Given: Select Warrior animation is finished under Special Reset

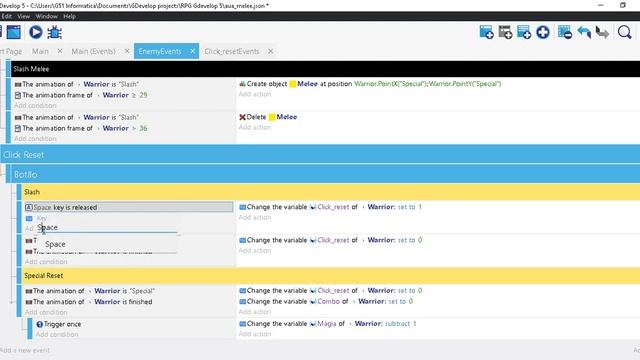Looking at the screenshot, I should pos(89,302).
